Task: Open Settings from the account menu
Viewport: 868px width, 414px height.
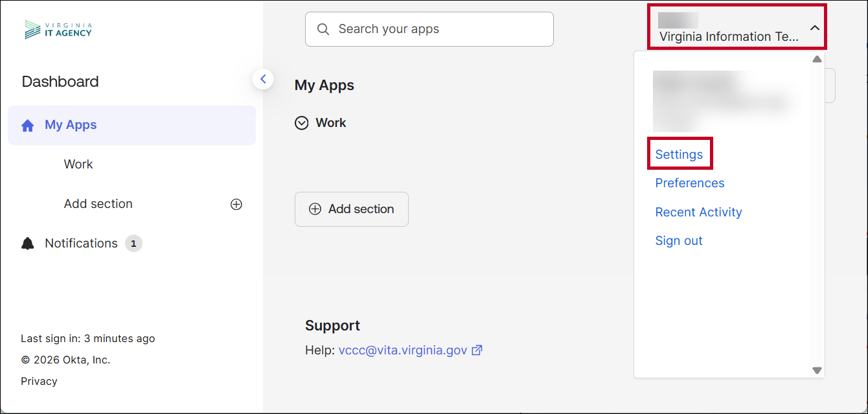Action: pyautogui.click(x=679, y=154)
